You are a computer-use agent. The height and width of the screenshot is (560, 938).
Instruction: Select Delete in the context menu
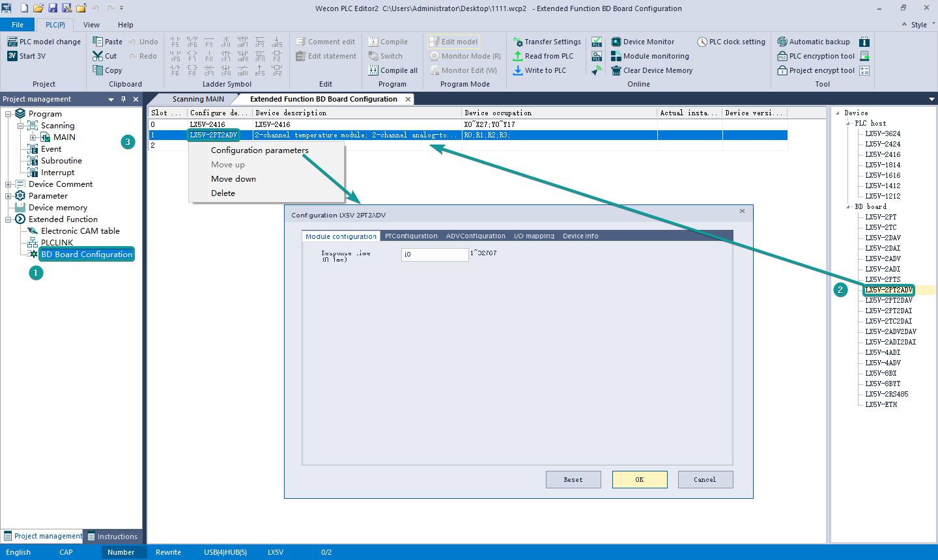(223, 193)
